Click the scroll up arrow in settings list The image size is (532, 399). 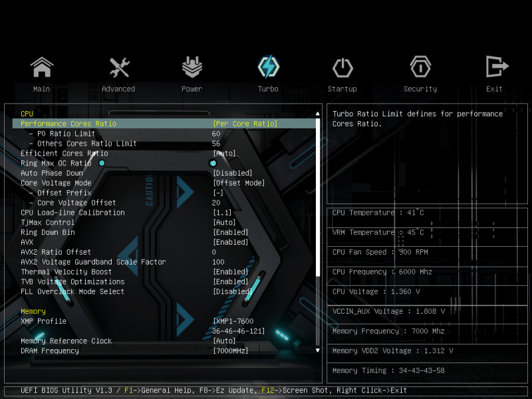pyautogui.click(x=318, y=114)
